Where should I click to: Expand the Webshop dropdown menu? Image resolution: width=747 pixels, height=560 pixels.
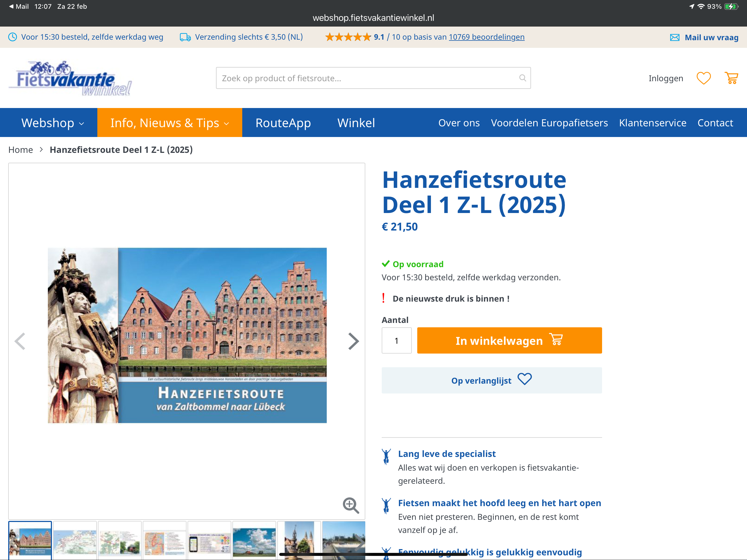pyautogui.click(x=52, y=123)
